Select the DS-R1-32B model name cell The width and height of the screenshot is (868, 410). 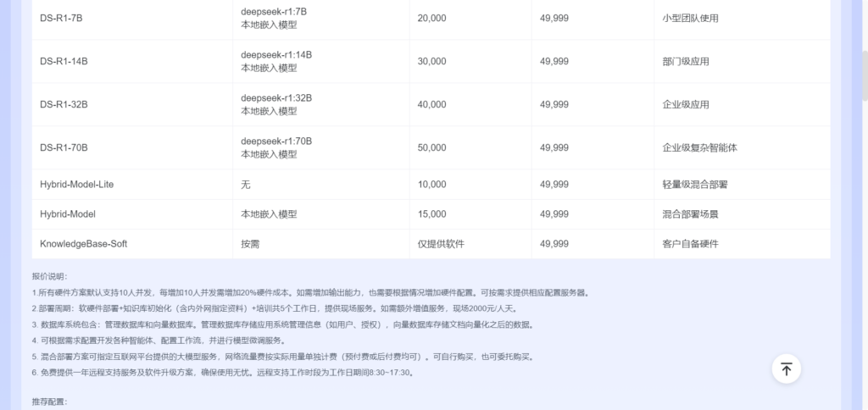click(132, 104)
